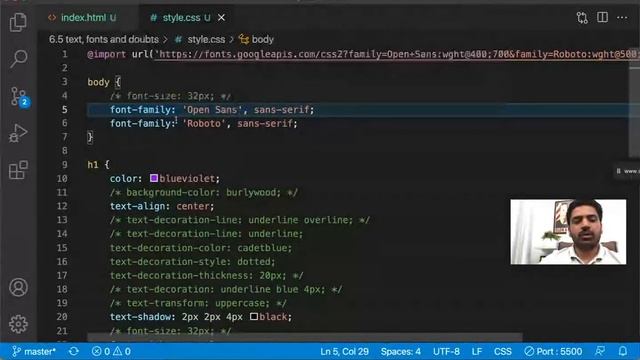Synchronize changes from status bar
This screenshot has width=640, height=360.
(x=74, y=351)
